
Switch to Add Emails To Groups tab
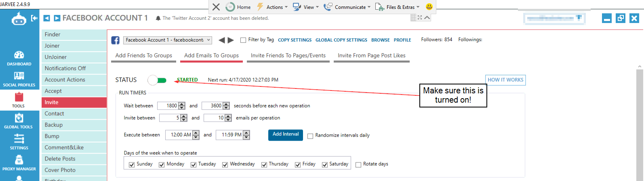211,56
